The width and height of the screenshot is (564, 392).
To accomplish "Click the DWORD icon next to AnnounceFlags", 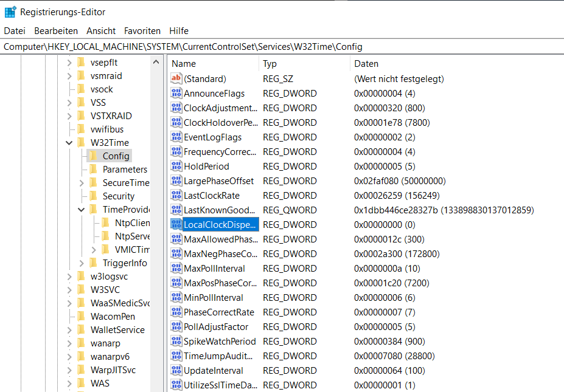I will click(x=176, y=94).
